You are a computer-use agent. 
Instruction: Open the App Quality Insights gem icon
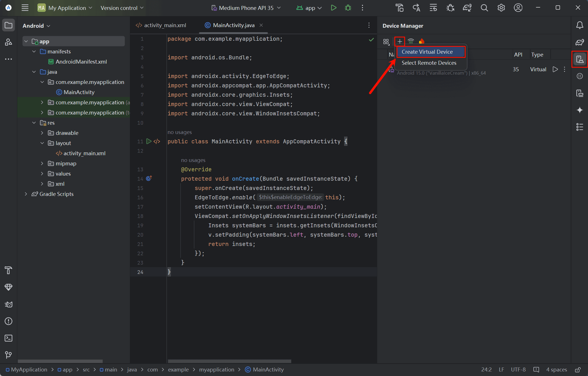coord(8,287)
